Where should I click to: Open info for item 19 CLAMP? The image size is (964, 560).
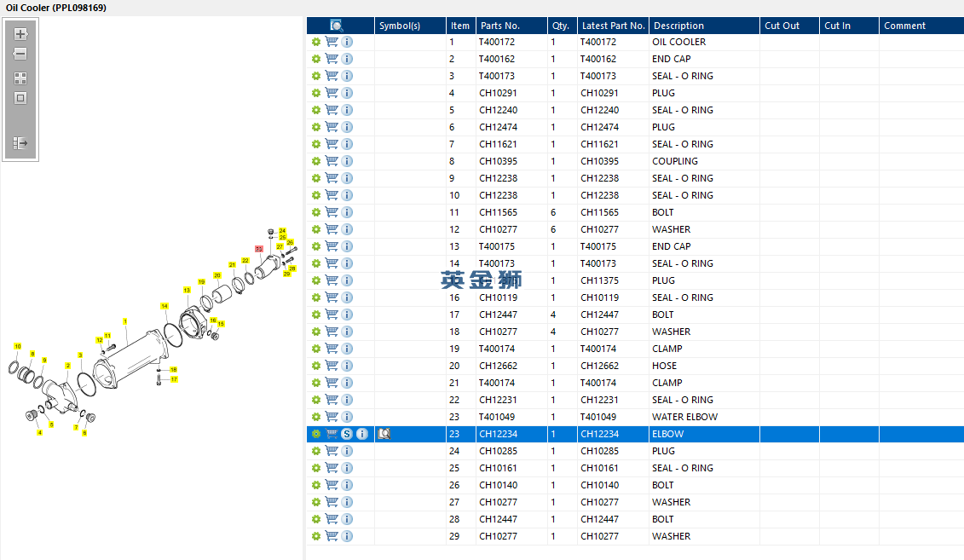pos(348,349)
